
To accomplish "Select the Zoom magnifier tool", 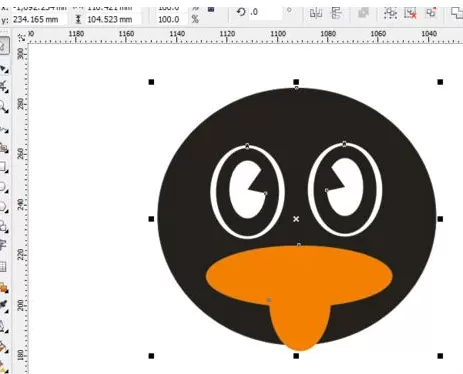I will (3, 107).
